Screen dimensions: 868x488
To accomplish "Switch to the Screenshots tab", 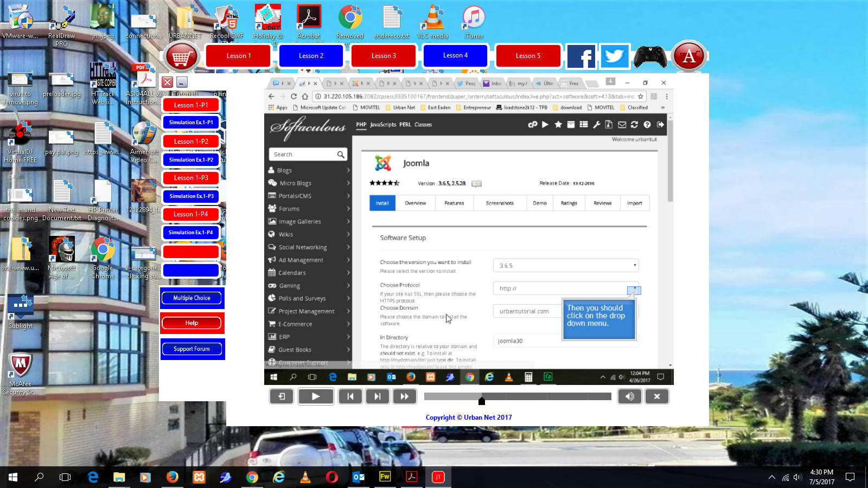I will [x=500, y=203].
